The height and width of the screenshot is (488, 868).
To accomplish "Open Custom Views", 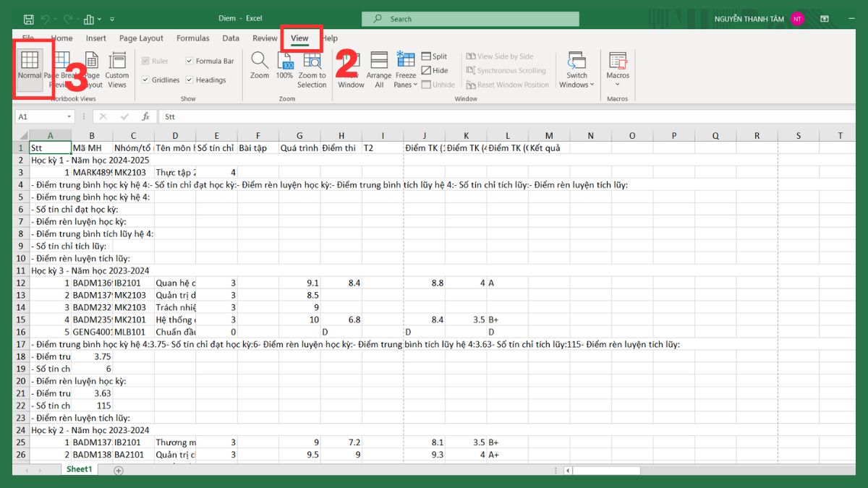I will pos(119,69).
